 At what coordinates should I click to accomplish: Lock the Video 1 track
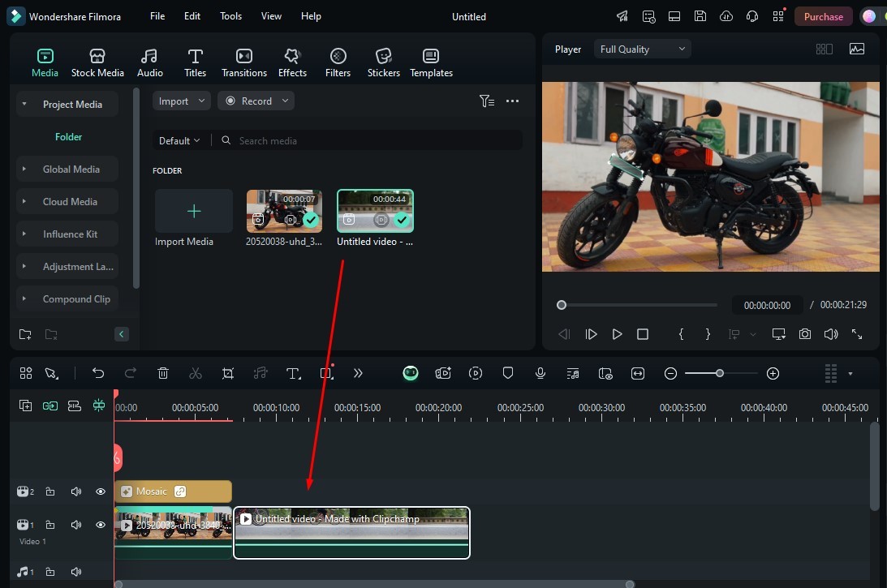[50, 525]
